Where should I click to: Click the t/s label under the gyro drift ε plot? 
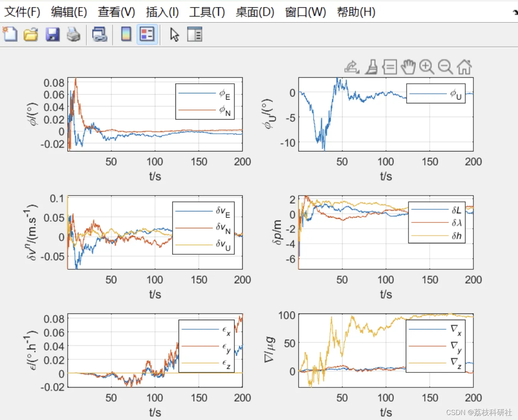(155, 412)
